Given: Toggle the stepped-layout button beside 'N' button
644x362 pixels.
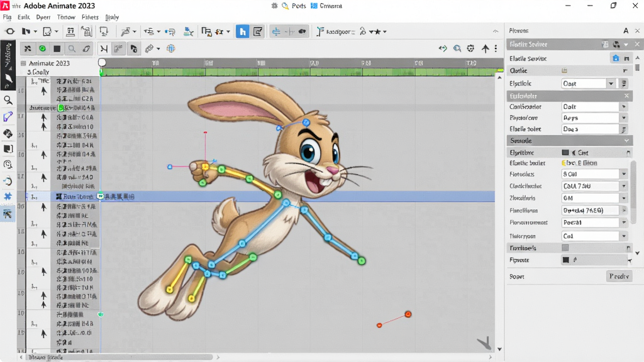Looking at the screenshot, I should point(119,49).
